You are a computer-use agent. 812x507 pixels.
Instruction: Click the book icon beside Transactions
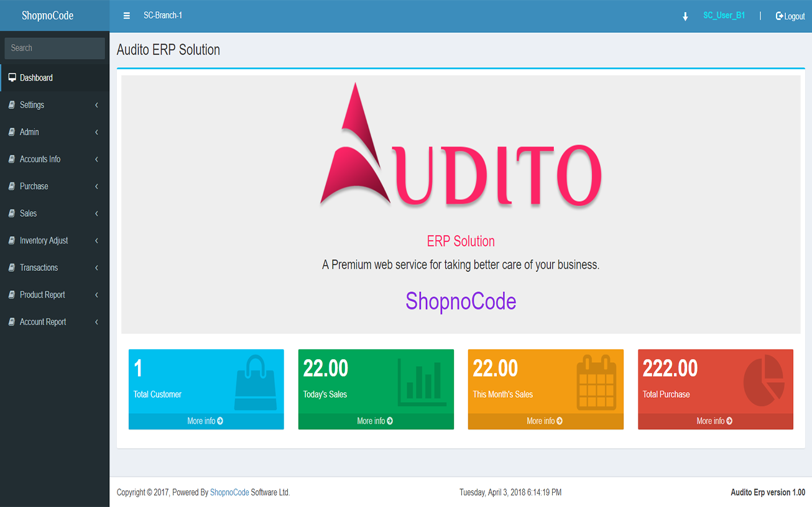(x=12, y=268)
